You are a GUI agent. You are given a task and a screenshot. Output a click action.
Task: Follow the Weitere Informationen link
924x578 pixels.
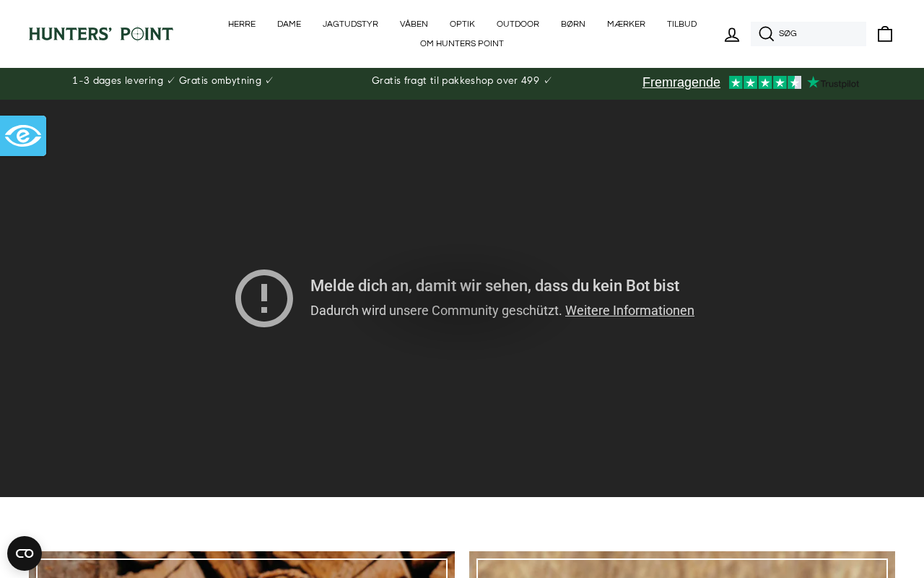tap(629, 311)
